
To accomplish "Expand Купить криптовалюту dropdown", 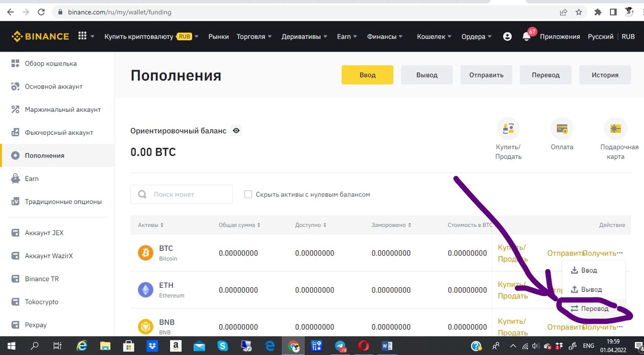I will (x=196, y=37).
